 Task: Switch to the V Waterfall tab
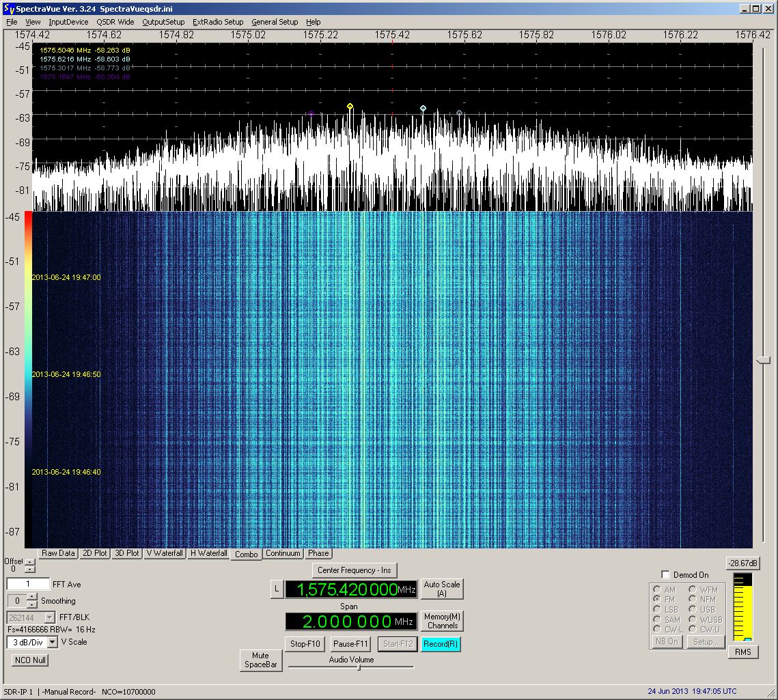click(165, 553)
